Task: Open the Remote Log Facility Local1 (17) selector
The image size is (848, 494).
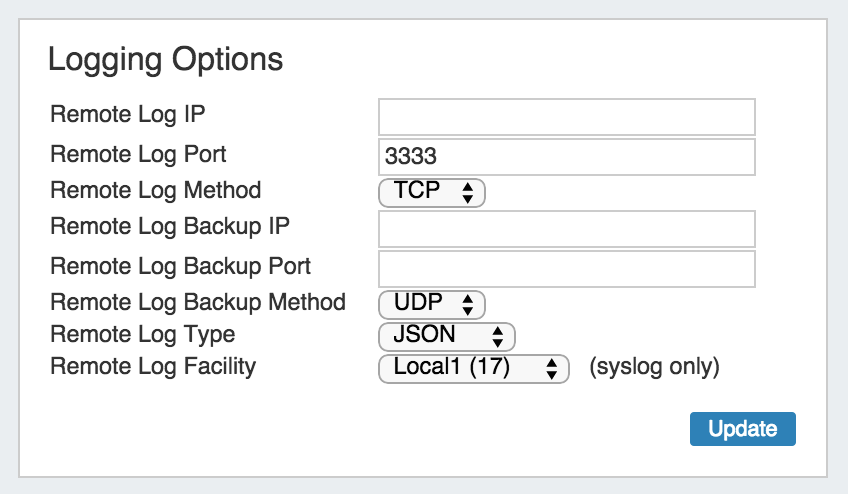Action: [x=473, y=368]
